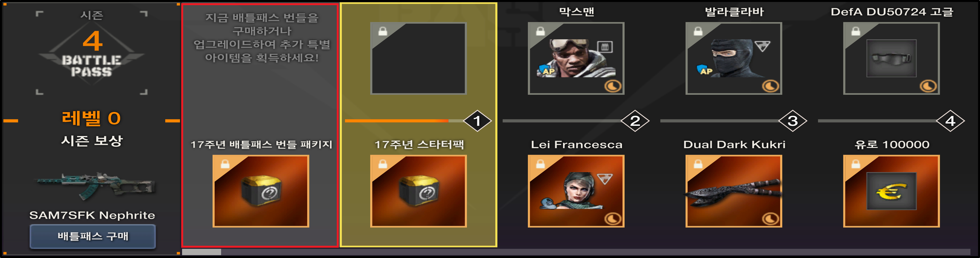980x258 pixels.
Task: Select the DefA DU50724 고급 goggles item
Action: 891,58
